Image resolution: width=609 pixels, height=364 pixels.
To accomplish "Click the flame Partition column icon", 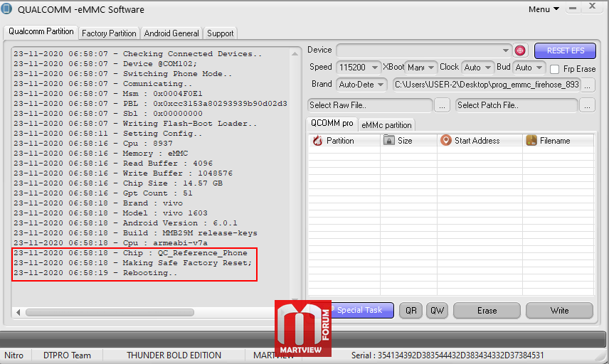I will 318,141.
